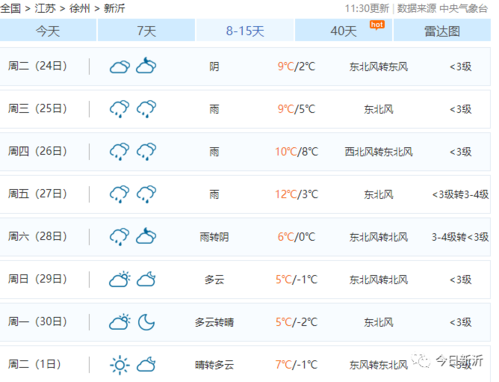The image size is (499, 382).
Task: Click the night rain icon for 周三（25日）
Action: tap(146, 109)
